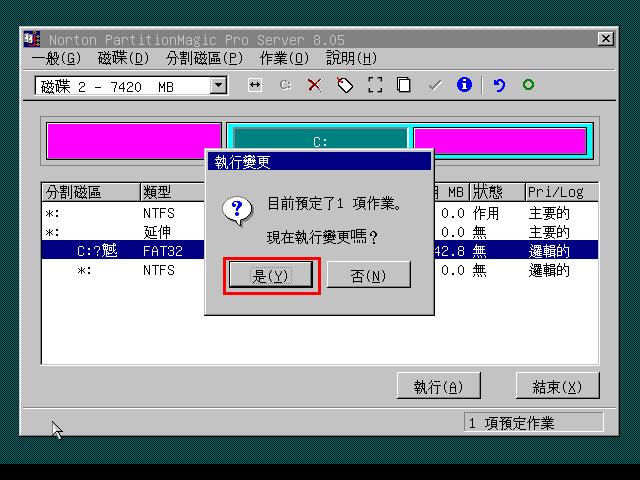
Task: Click the 1 項預定作業 status text
Action: click(513, 423)
